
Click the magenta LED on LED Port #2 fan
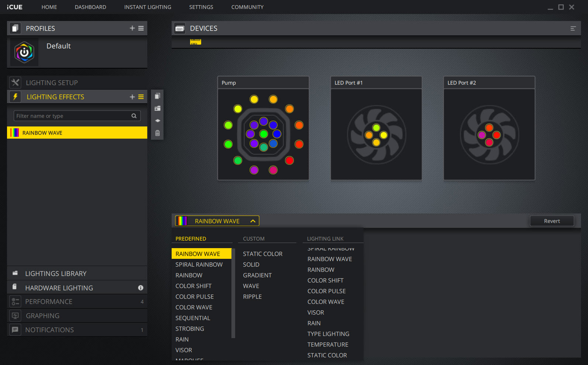pyautogui.click(x=482, y=135)
